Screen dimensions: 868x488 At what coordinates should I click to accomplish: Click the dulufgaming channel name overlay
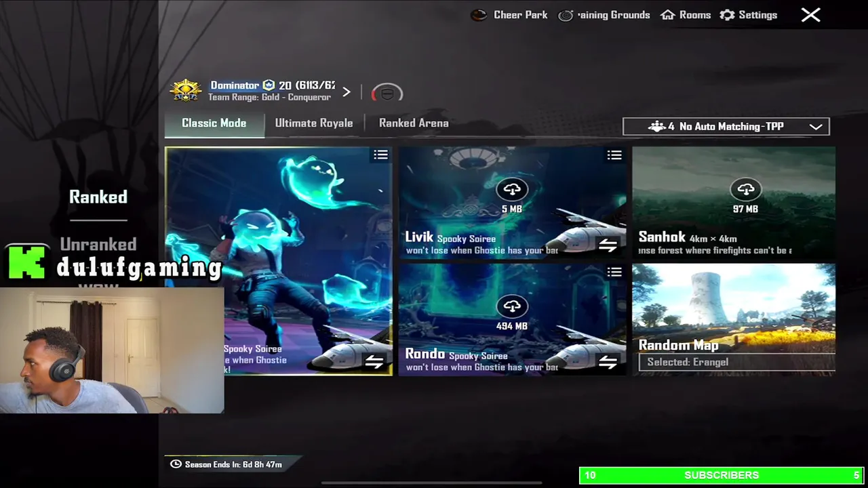click(x=139, y=268)
